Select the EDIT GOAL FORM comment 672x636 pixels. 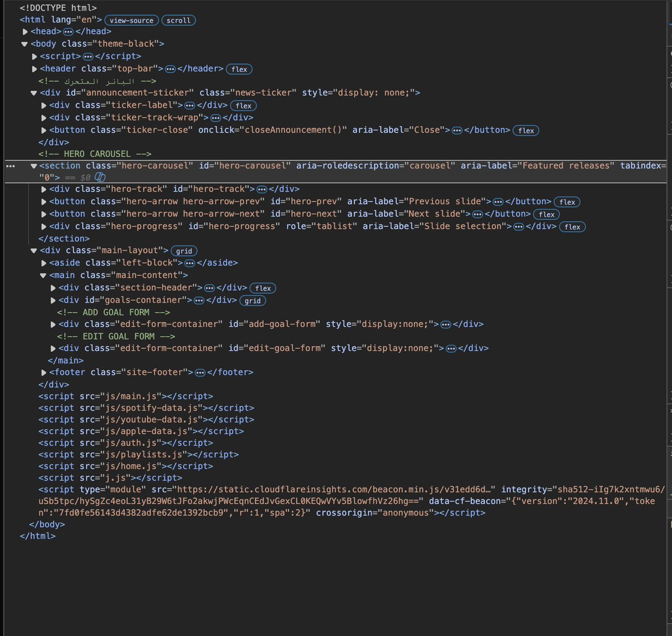[x=116, y=337]
